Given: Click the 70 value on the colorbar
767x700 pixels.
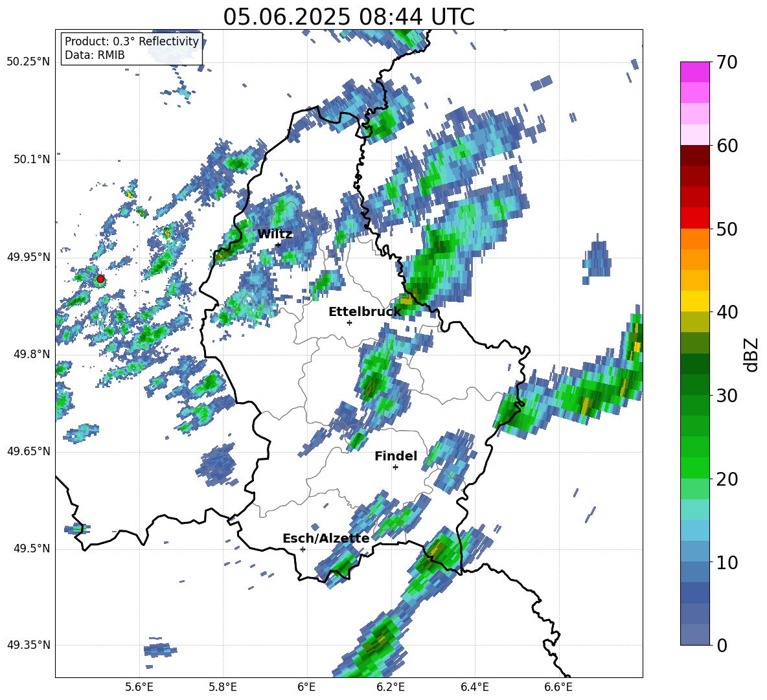Looking at the screenshot, I should [727, 62].
